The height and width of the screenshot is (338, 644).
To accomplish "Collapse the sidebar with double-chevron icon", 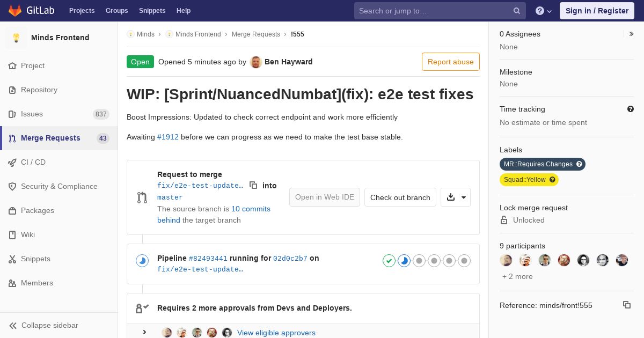I will point(13,325).
